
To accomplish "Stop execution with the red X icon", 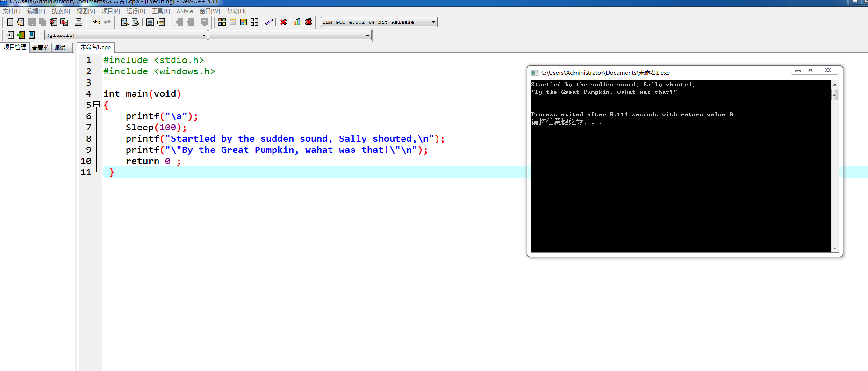I will (x=283, y=22).
